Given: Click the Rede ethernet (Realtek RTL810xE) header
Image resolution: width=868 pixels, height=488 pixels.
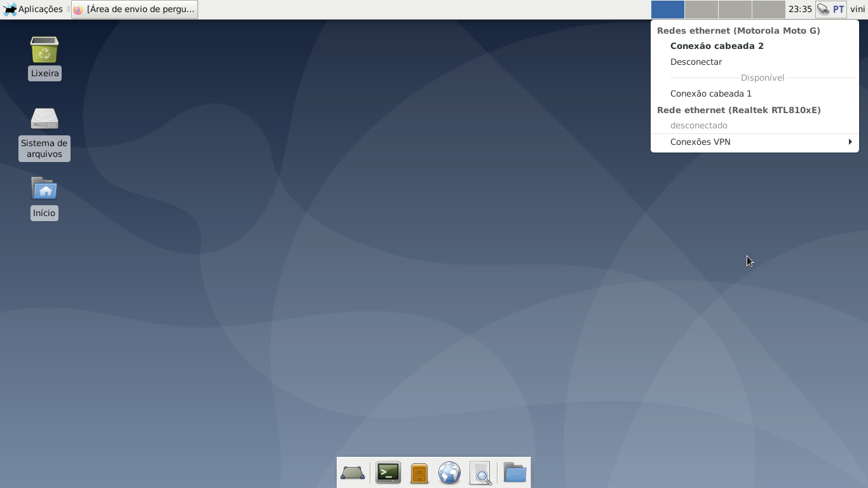Looking at the screenshot, I should (x=738, y=110).
